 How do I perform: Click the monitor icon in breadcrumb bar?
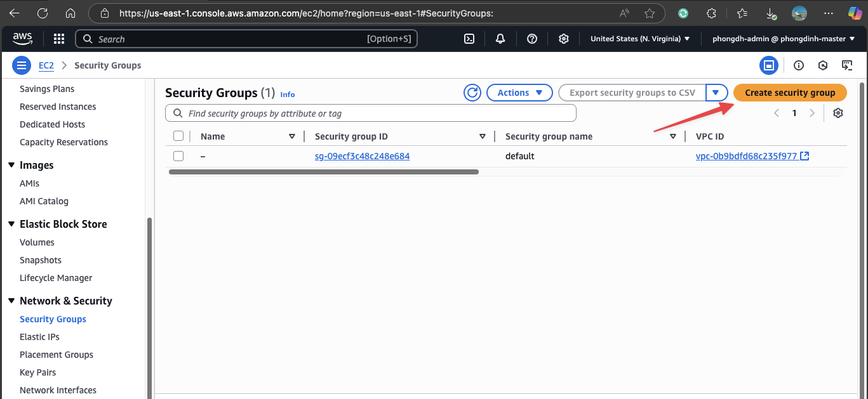coord(846,65)
